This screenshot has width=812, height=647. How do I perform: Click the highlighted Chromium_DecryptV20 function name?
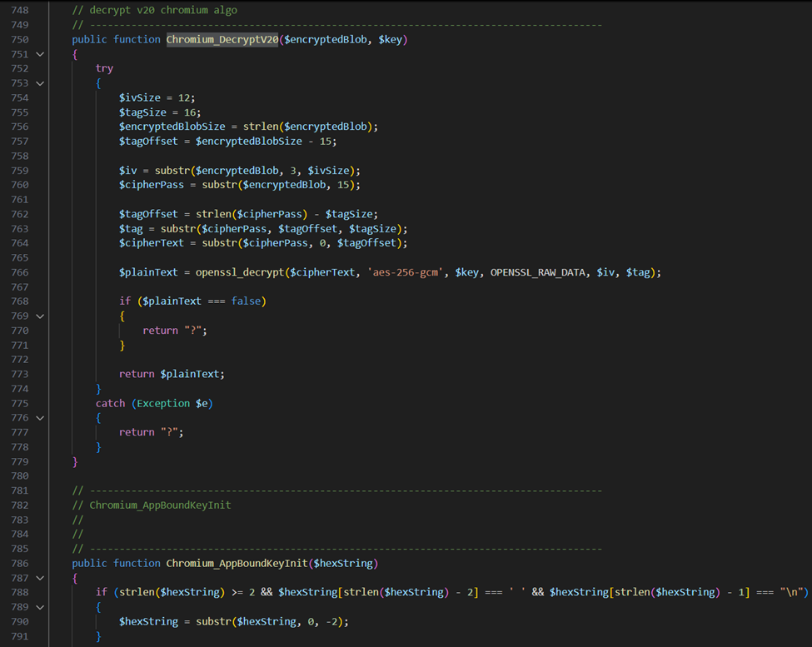[x=222, y=39]
